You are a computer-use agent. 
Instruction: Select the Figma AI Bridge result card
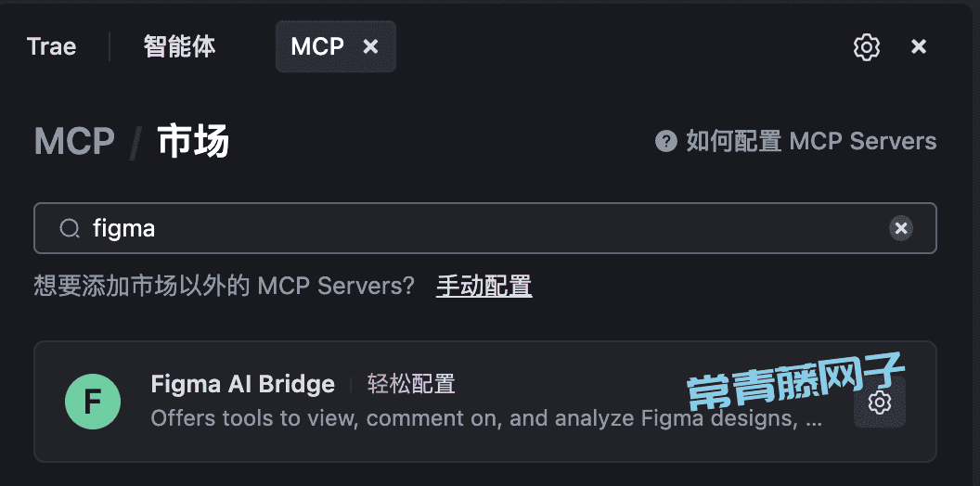point(485,402)
